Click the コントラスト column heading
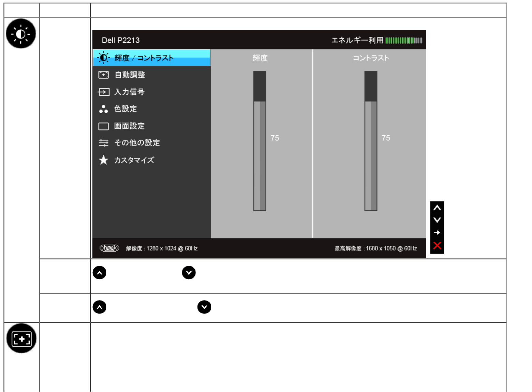The width and height of the screenshot is (532, 392). click(371, 58)
